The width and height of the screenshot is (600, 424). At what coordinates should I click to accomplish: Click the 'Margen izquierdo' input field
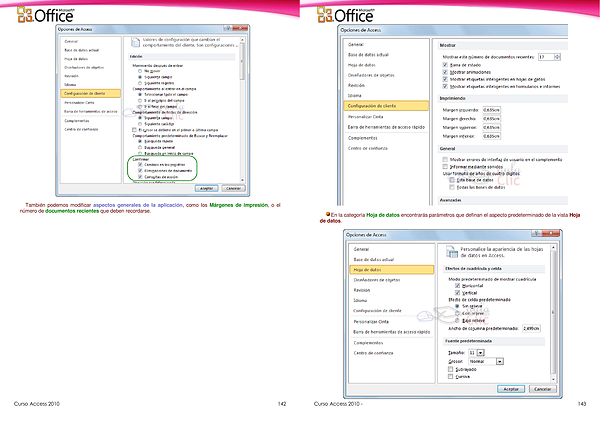[x=493, y=109]
